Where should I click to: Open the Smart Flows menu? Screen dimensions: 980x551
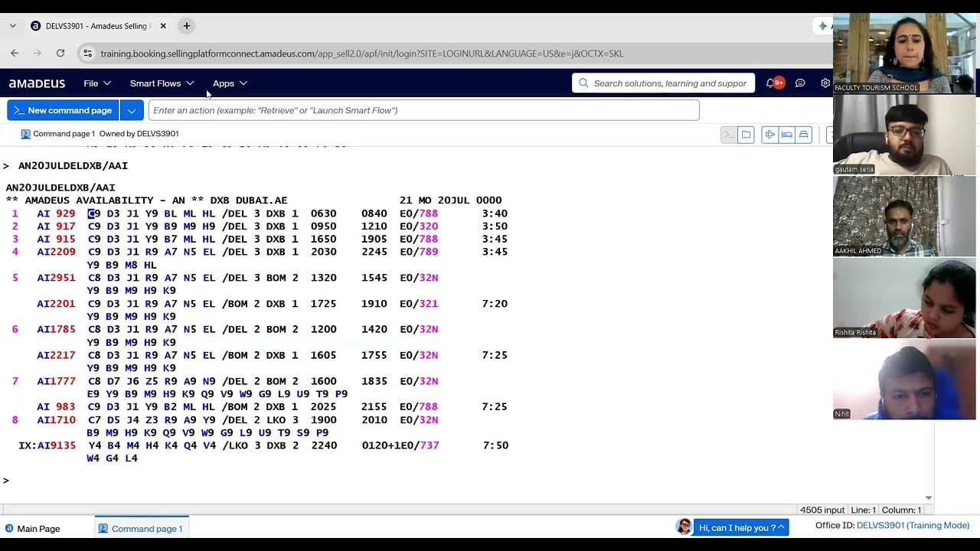[x=162, y=83]
